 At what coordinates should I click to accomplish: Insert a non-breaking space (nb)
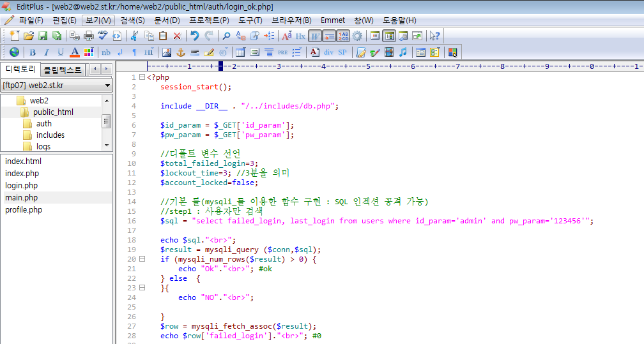[x=106, y=52]
